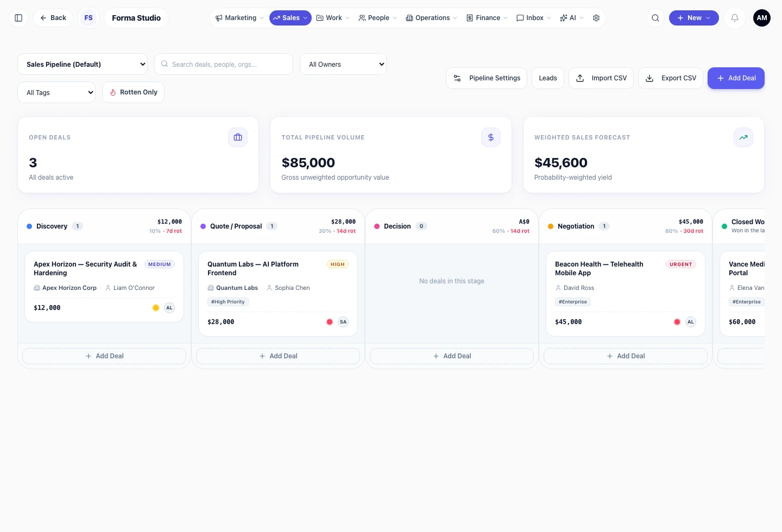Screen dimensions: 782x532
Task: Open the Sales menu
Action: click(x=291, y=18)
